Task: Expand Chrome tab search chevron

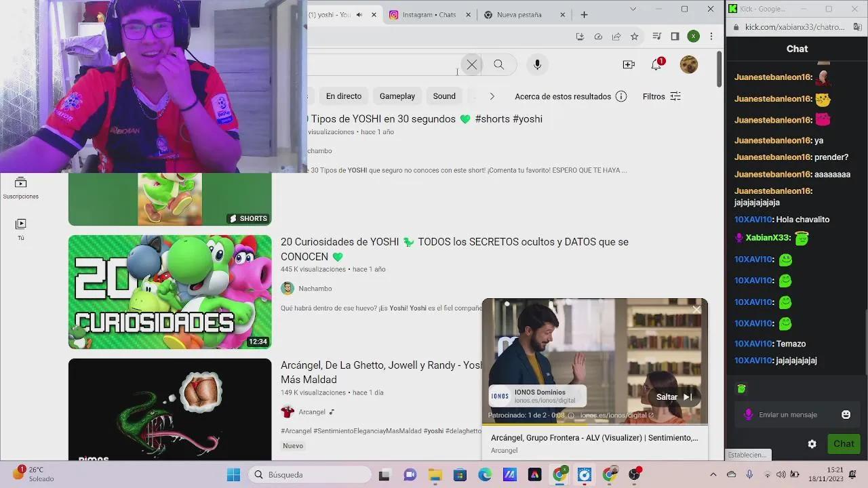Action: pos(633,9)
